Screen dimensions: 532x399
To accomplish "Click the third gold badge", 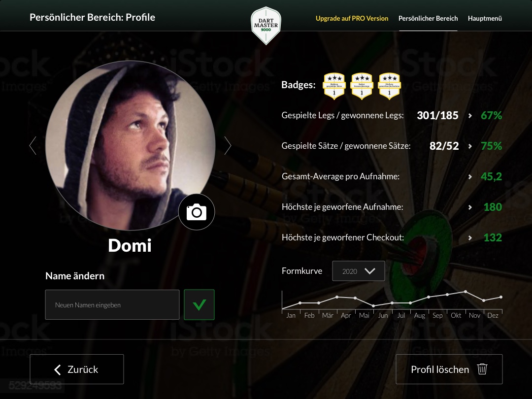I will 389,86.
